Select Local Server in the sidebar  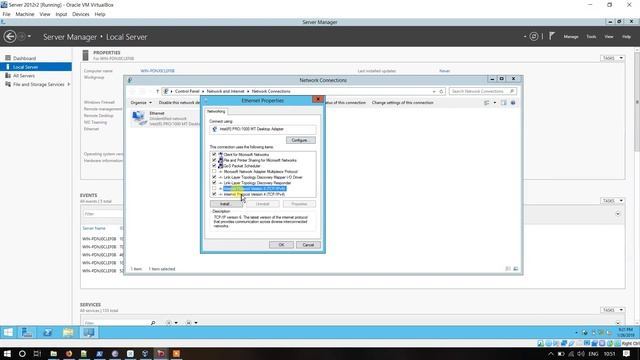pyautogui.click(x=36, y=67)
